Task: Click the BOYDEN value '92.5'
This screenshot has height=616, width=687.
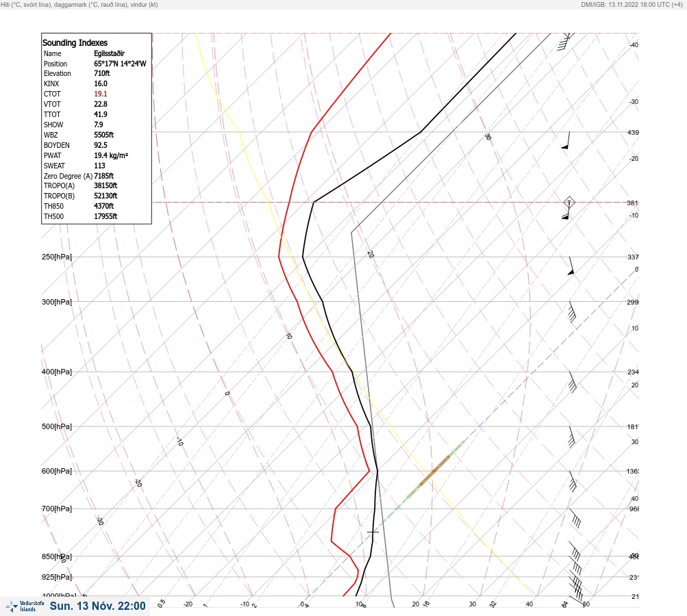Action: click(x=100, y=145)
